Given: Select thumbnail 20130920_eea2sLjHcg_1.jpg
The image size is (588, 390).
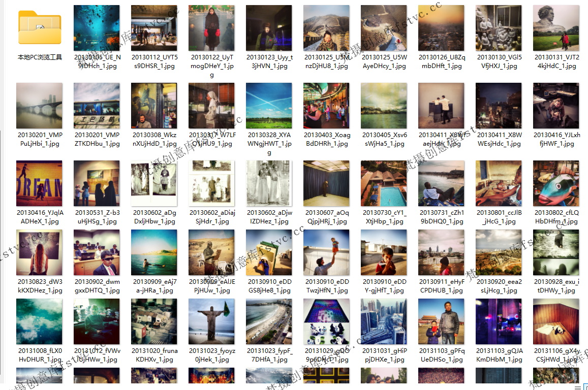Looking at the screenshot, I should click(x=499, y=252).
